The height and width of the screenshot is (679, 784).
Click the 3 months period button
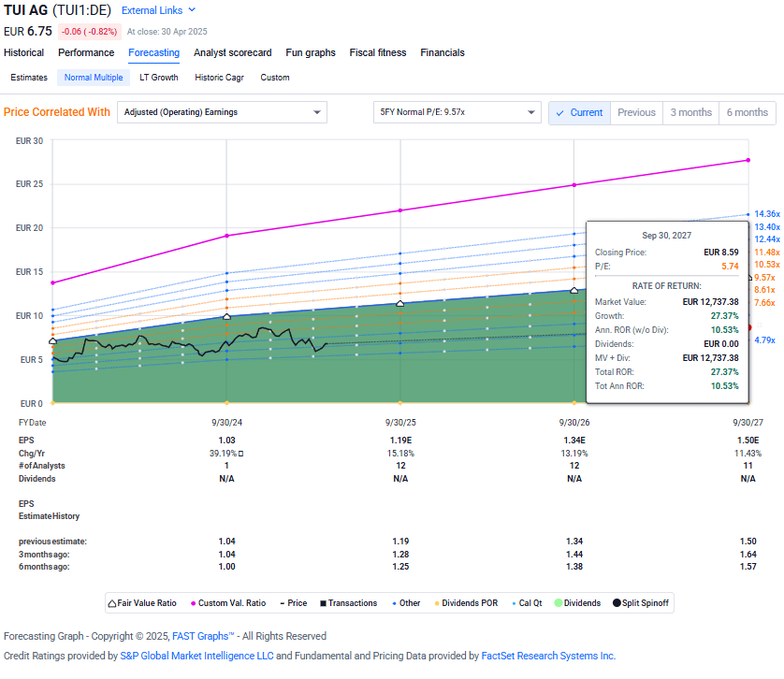click(690, 112)
